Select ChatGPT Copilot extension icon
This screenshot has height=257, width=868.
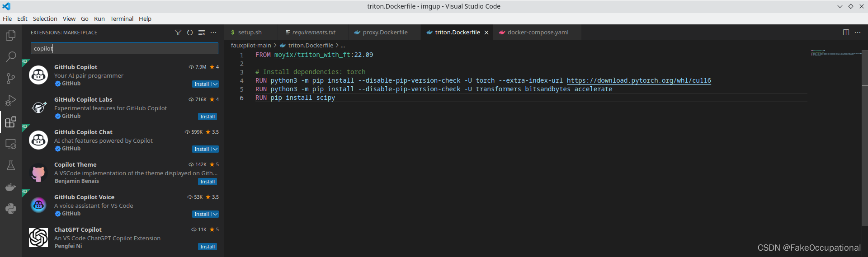pyautogui.click(x=38, y=238)
